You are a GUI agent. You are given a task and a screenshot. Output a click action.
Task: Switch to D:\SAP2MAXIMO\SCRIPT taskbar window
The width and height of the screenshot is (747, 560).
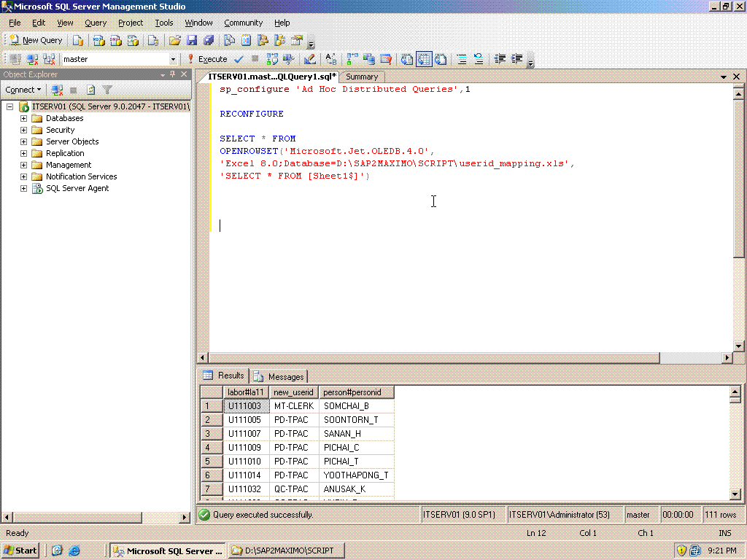(286, 551)
